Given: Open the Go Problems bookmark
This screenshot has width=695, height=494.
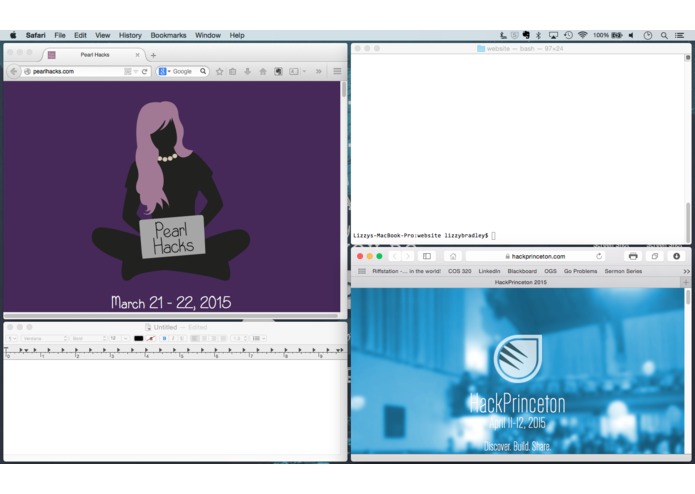Looking at the screenshot, I should pyautogui.click(x=581, y=271).
